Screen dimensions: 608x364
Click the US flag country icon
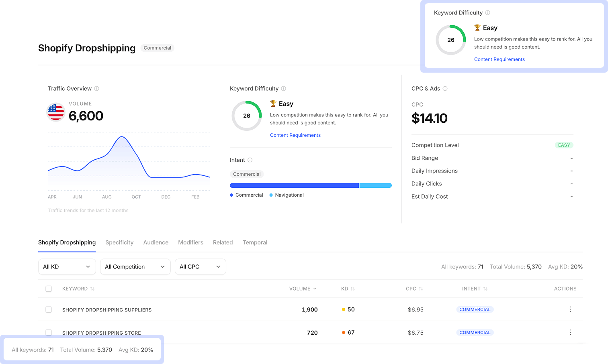point(56,112)
